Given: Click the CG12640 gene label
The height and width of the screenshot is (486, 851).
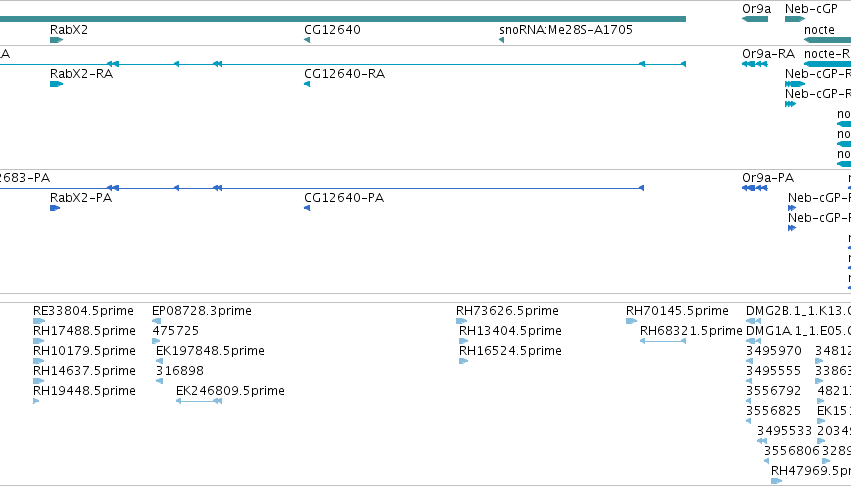Looking at the screenshot, I should [x=332, y=30].
